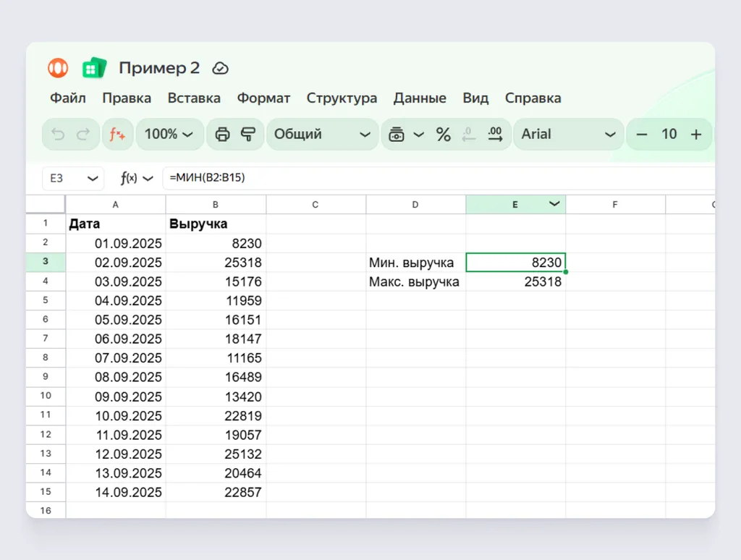
Task: Open the Общий number format dropdown
Action: (322, 135)
